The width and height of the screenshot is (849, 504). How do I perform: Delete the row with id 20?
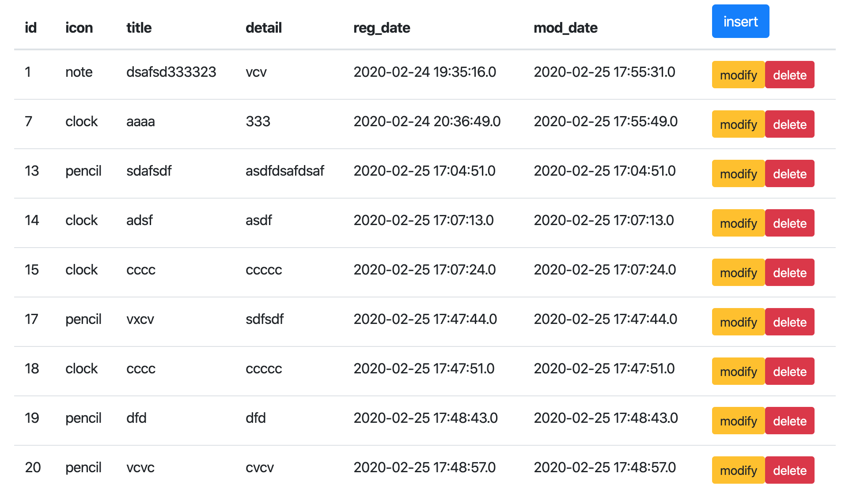click(789, 470)
